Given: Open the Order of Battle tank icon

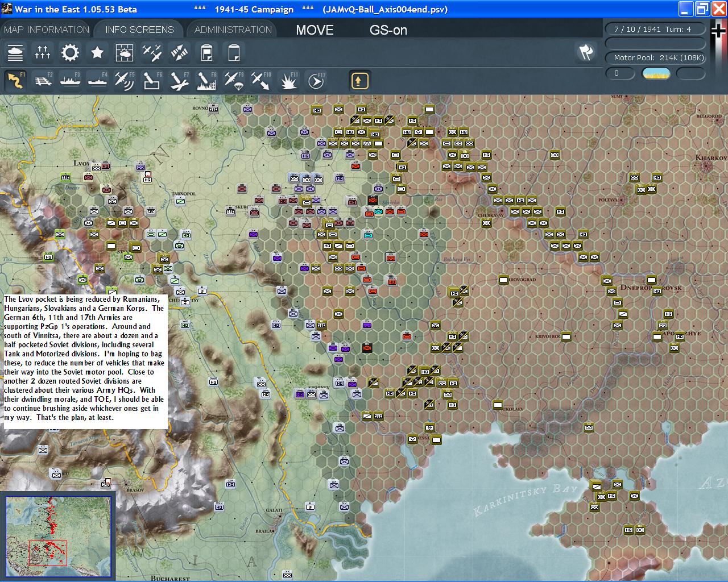Looking at the screenshot, I should (15, 53).
